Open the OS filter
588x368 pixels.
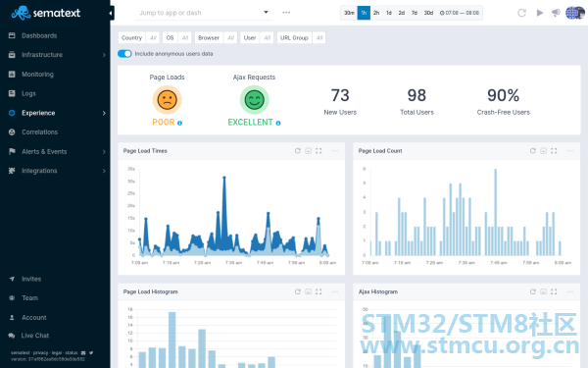177,38
